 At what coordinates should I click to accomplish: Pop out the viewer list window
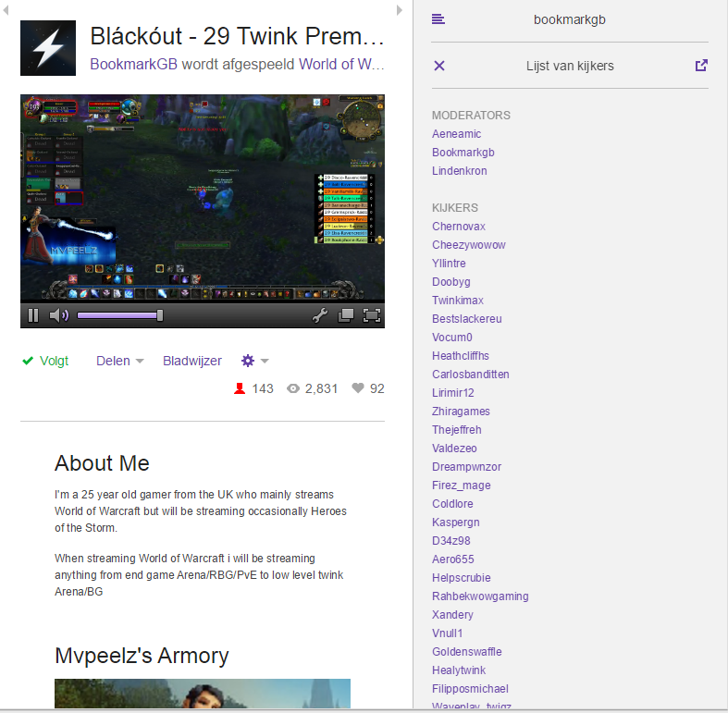pyautogui.click(x=701, y=66)
